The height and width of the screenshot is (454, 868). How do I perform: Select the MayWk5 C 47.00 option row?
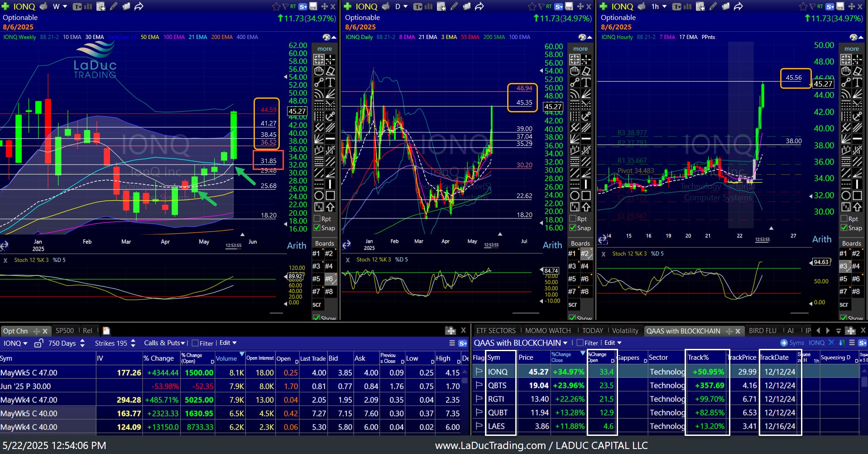tap(233, 372)
